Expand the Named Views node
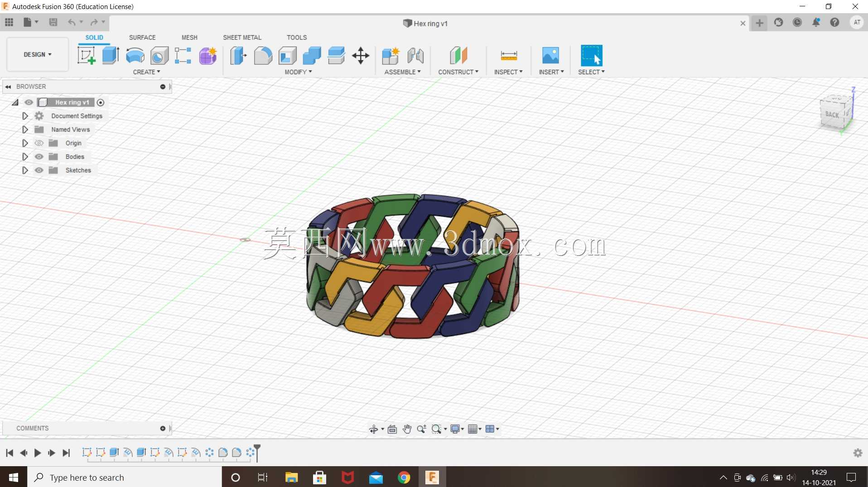The width and height of the screenshot is (868, 487). pyautogui.click(x=25, y=129)
